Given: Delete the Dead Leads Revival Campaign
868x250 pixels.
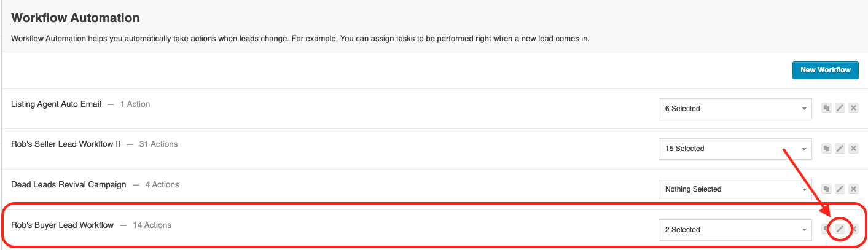Looking at the screenshot, I should pos(853,189).
